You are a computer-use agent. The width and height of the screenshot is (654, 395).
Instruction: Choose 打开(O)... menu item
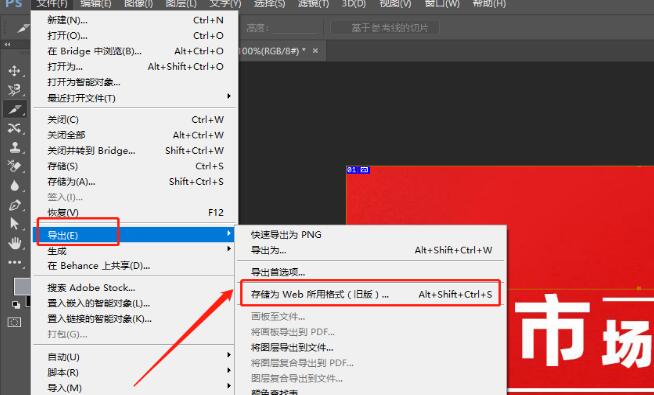[135, 35]
